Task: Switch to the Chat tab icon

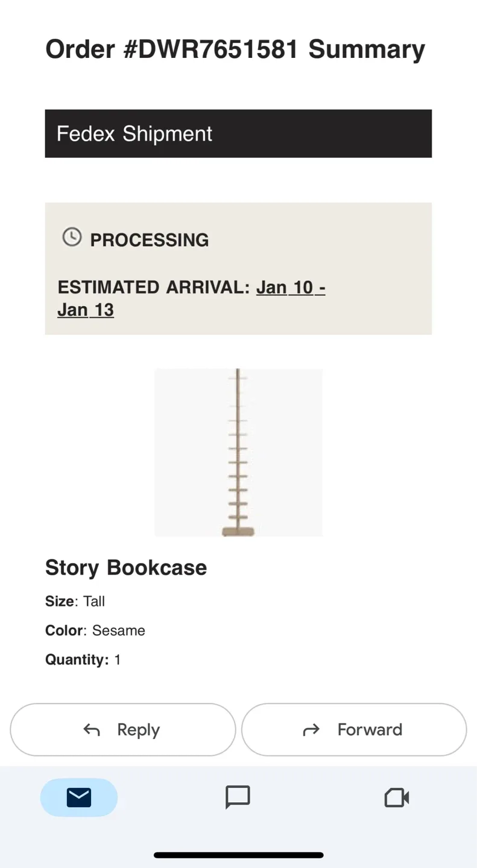Action: (238, 797)
